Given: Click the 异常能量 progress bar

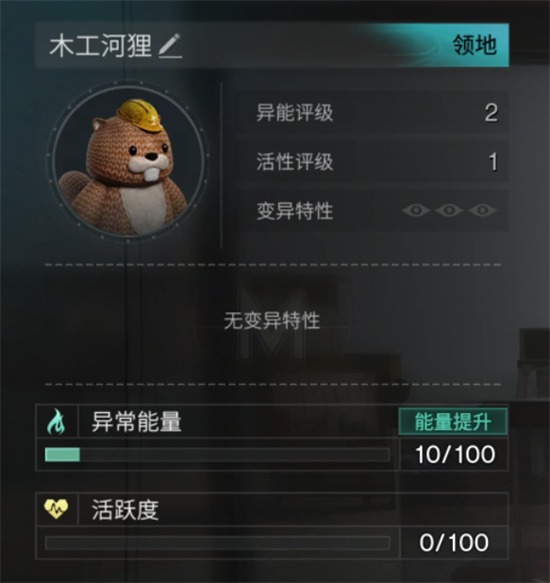Looking at the screenshot, I should (218, 455).
